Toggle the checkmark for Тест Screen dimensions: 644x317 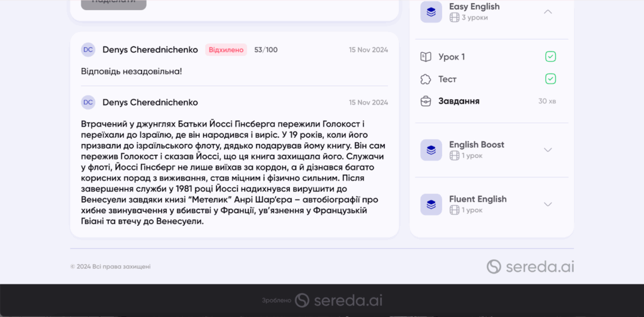550,79
